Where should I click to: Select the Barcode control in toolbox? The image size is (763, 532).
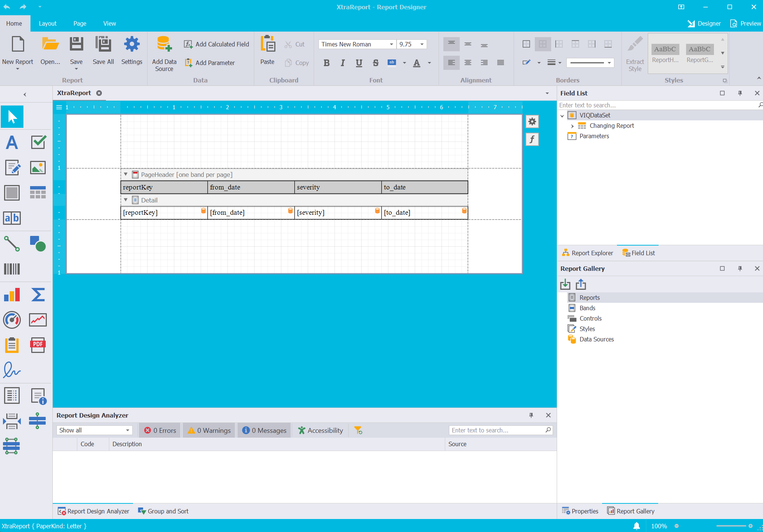(x=12, y=269)
